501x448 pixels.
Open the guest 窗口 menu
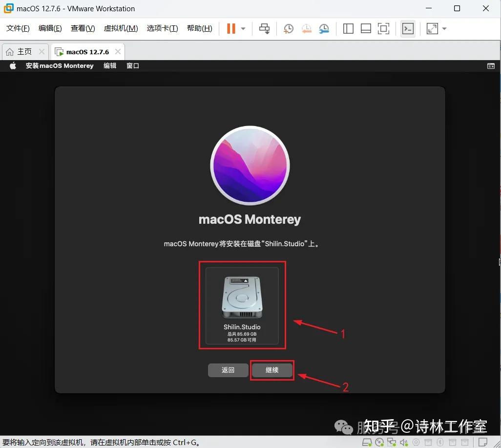[133, 66]
